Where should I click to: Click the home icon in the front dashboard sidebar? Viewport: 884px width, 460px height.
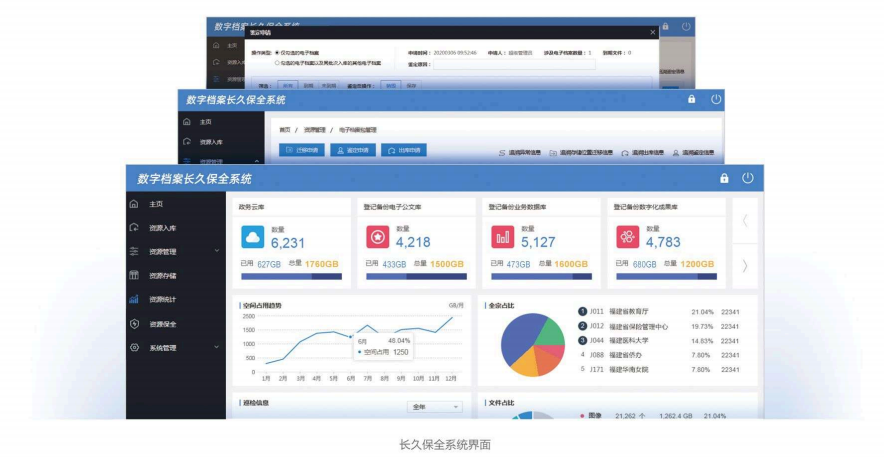[x=134, y=204]
